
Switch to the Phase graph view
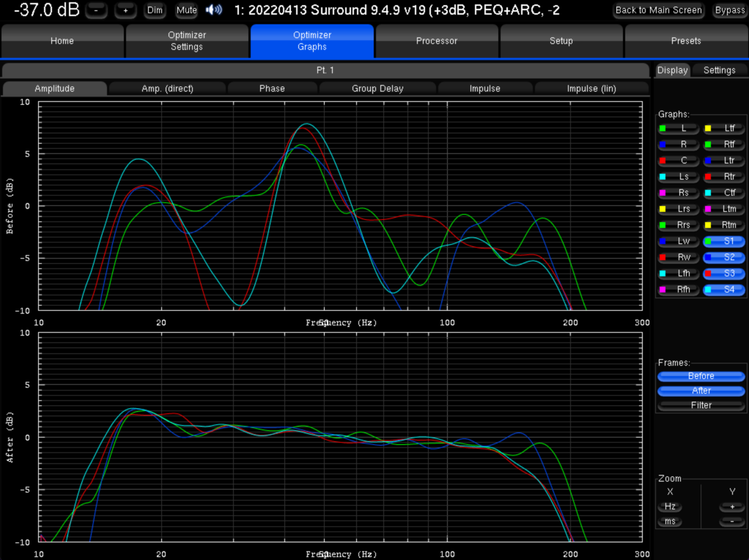point(272,89)
